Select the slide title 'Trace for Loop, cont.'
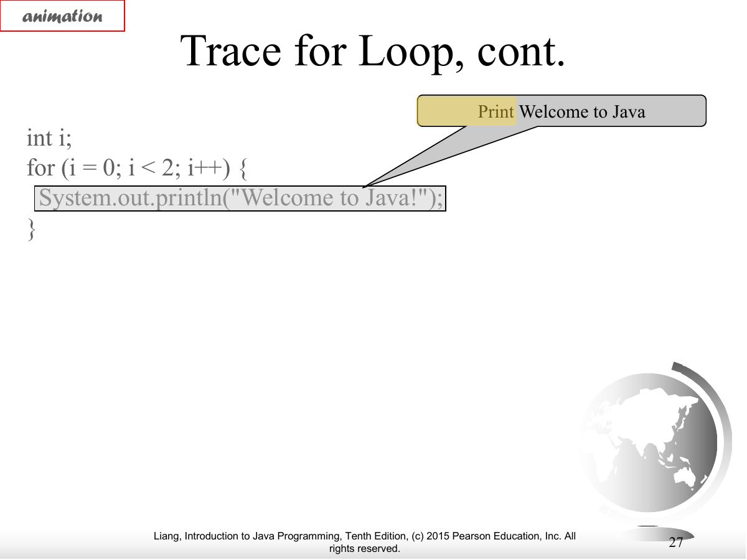Image resolution: width=747 pixels, height=560 pixels. coord(373,51)
